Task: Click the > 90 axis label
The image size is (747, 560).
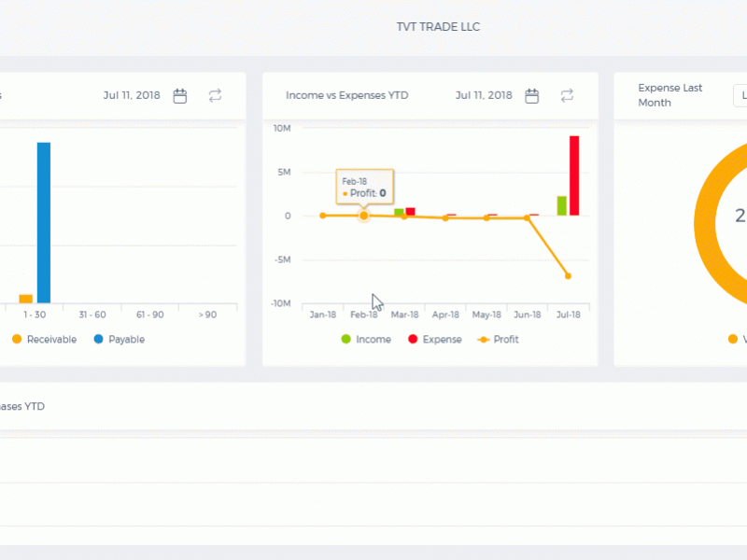Action: [207, 315]
